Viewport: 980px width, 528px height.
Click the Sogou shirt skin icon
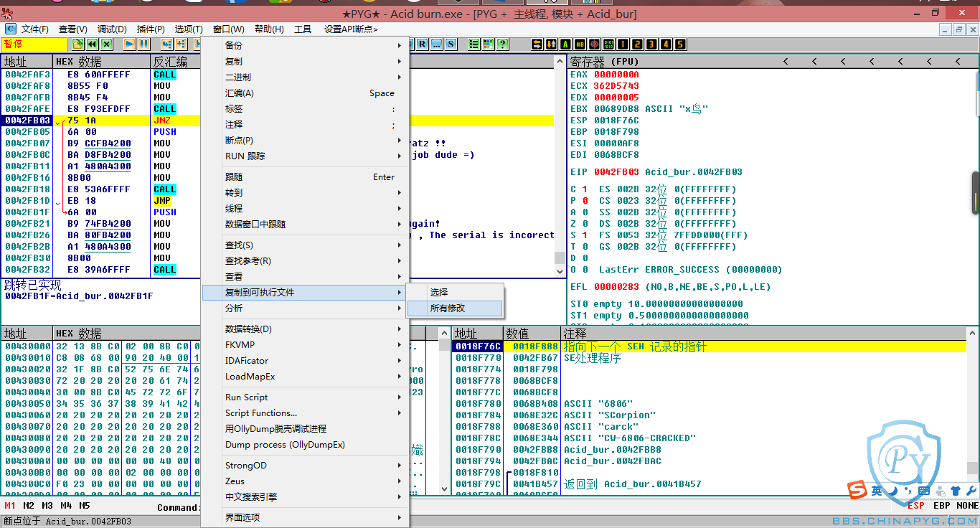tap(956, 491)
